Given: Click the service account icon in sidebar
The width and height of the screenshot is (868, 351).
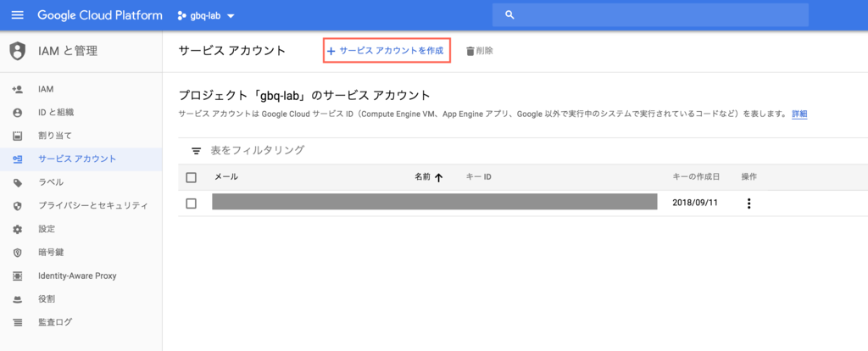Looking at the screenshot, I should click(17, 159).
